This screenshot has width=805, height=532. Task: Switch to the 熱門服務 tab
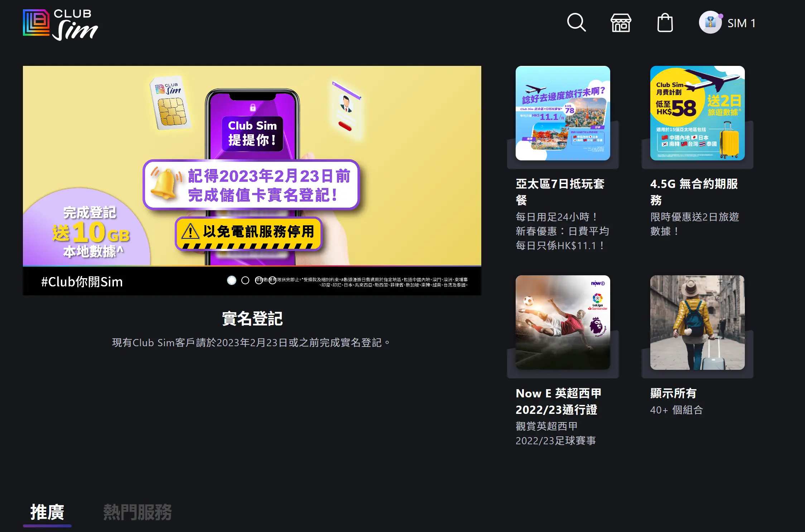pyautogui.click(x=138, y=512)
